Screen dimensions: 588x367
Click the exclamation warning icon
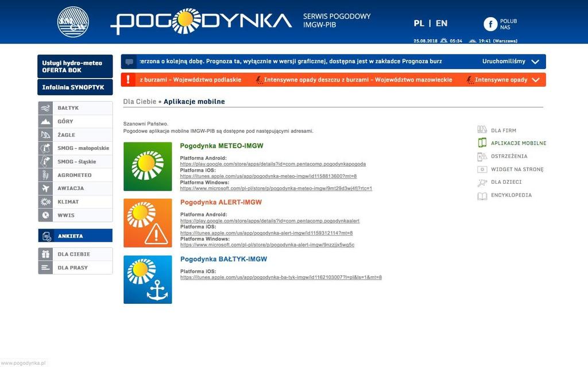[128, 80]
